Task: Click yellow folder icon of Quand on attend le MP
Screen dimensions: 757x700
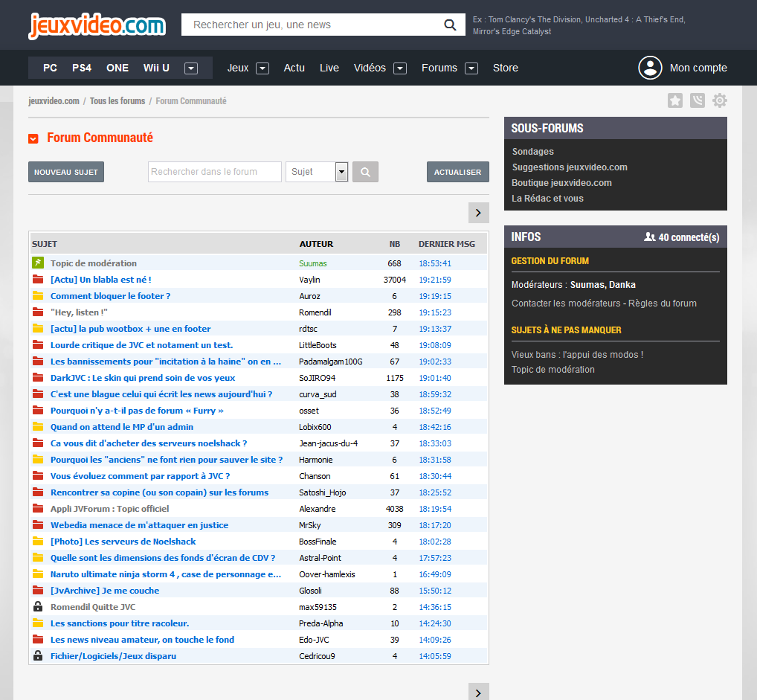Action: 38,426
